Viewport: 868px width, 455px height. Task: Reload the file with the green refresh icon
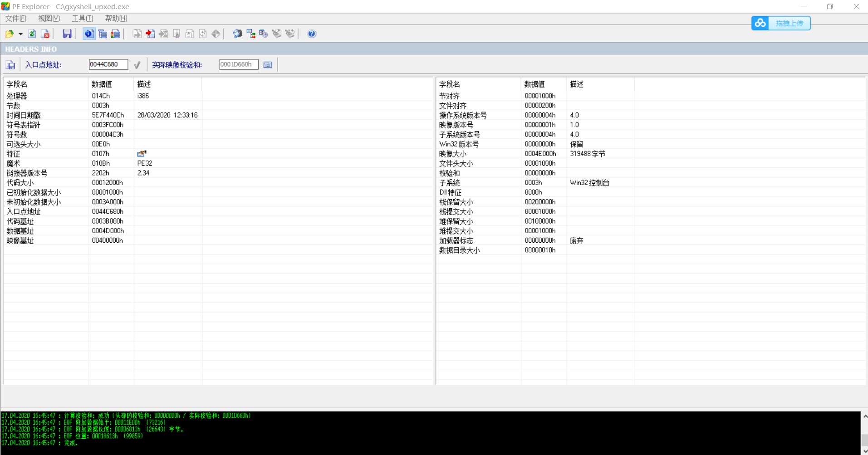tap(32, 34)
